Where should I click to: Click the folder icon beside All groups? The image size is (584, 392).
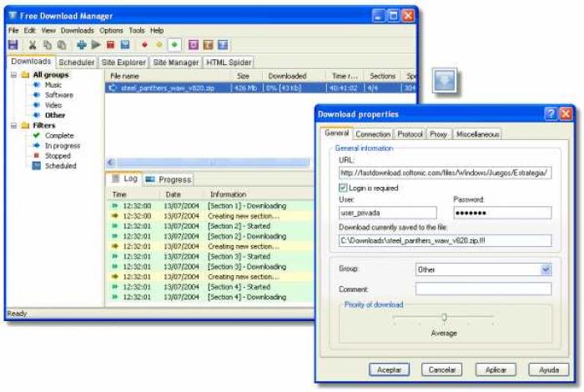(x=25, y=74)
